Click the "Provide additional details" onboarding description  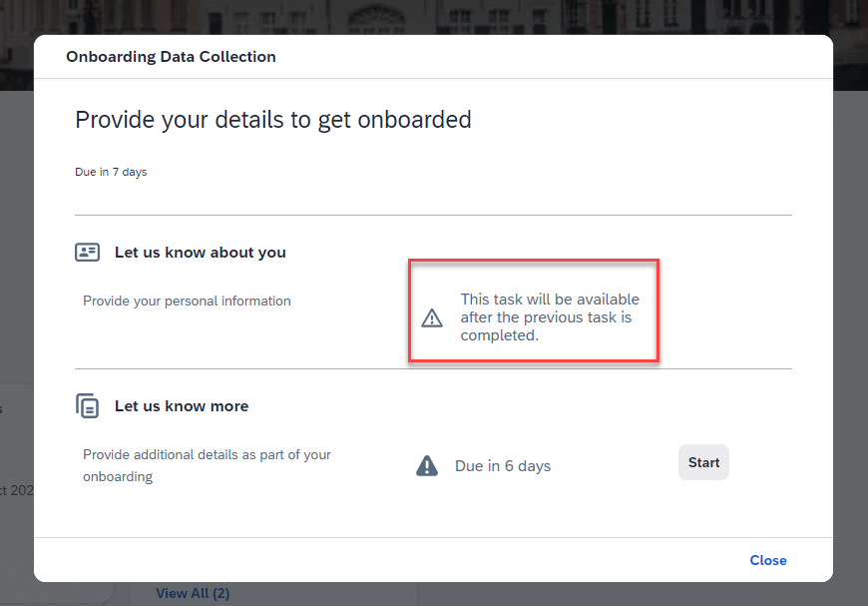click(x=207, y=465)
